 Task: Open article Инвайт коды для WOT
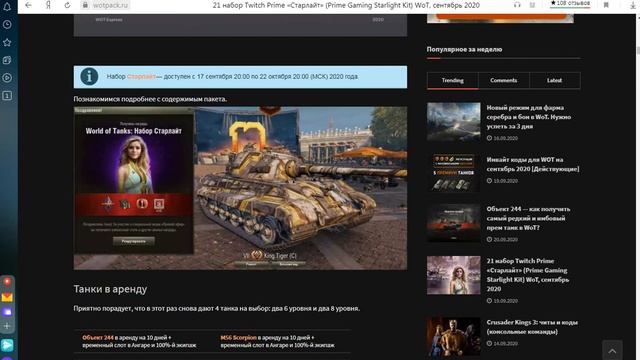coord(532,164)
